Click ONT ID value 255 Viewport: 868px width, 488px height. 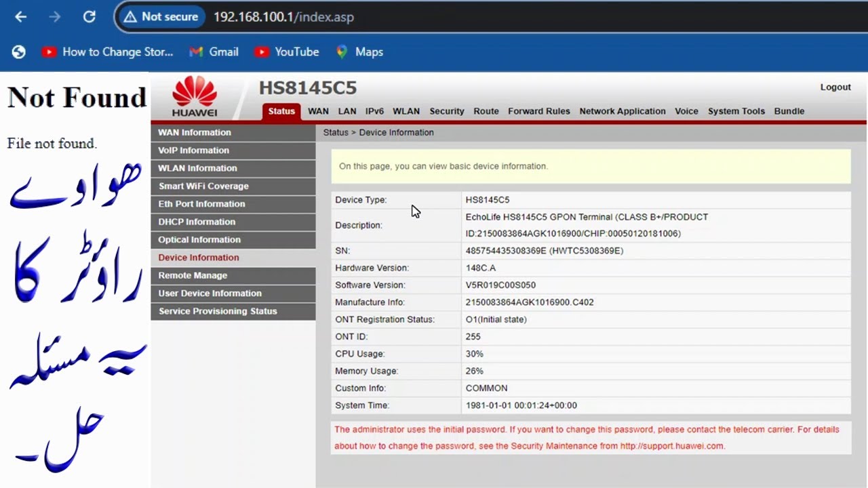pyautogui.click(x=473, y=337)
